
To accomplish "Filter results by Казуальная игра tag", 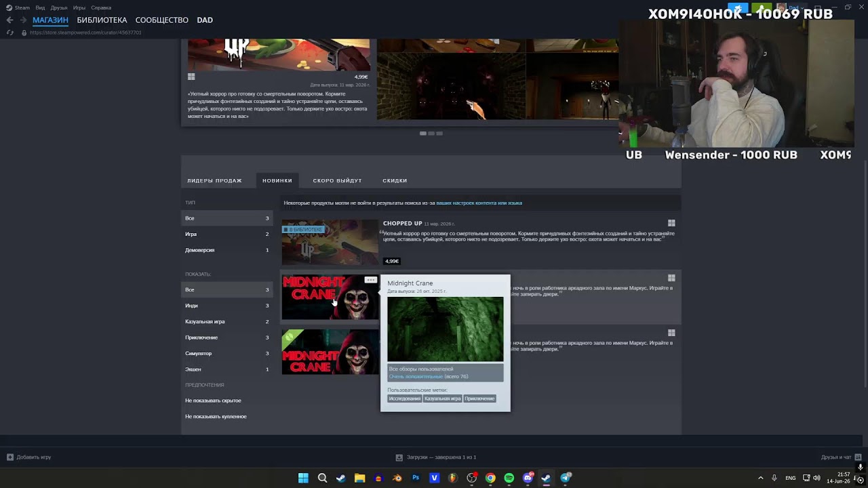I will 227,321.
